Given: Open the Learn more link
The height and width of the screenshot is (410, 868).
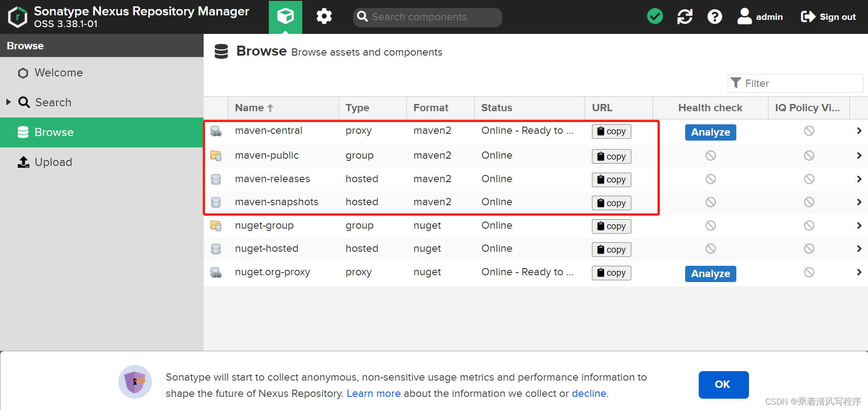Looking at the screenshot, I should pos(373,394).
